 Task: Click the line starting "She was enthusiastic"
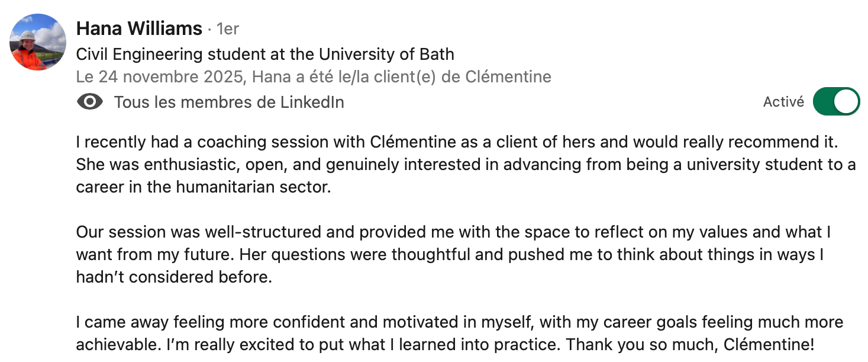point(466,165)
